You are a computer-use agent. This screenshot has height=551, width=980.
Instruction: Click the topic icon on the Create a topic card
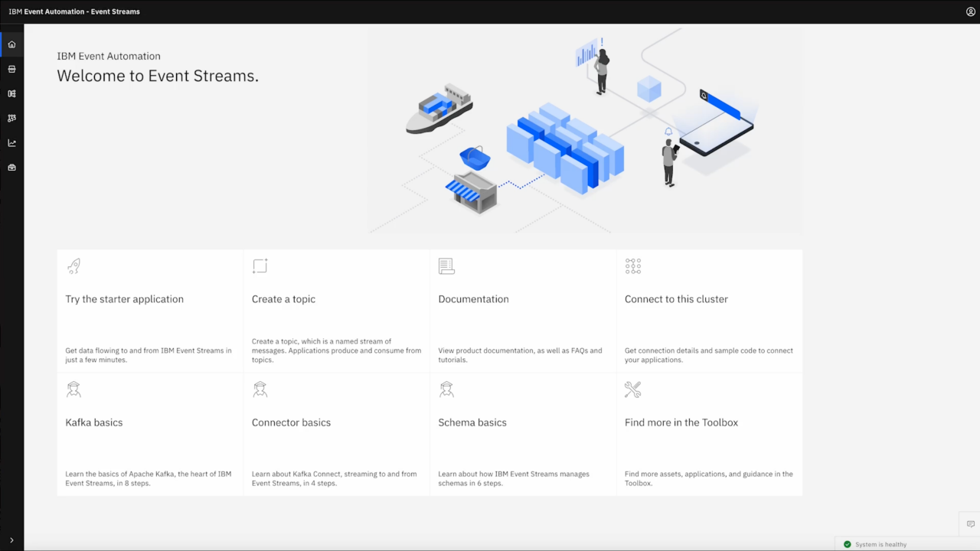coord(260,266)
